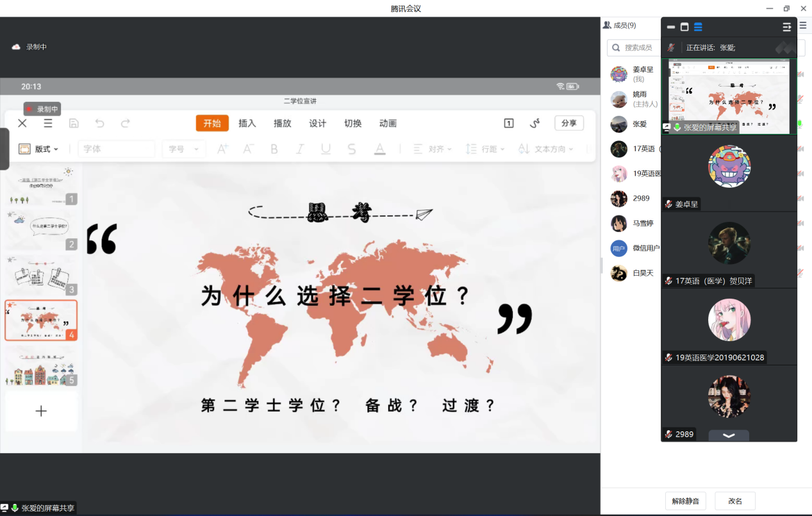Expand more participants with bottom chevron

point(729,435)
